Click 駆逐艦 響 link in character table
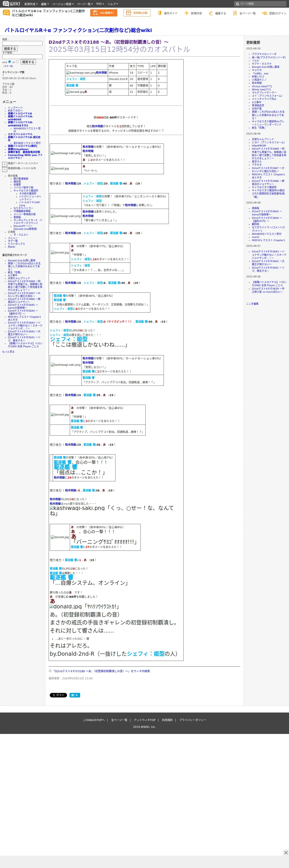This screenshot has height=868, width=289. click(72, 85)
